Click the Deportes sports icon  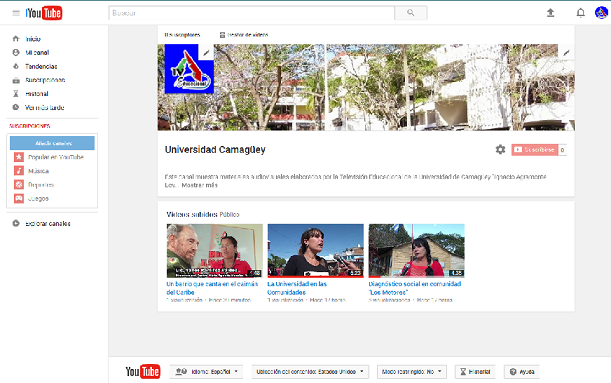[x=19, y=185]
